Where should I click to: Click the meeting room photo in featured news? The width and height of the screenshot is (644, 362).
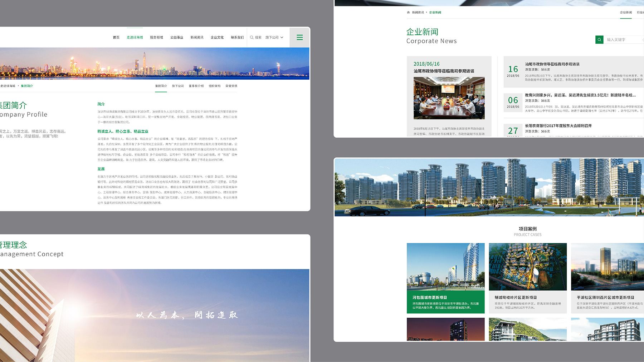(449, 98)
